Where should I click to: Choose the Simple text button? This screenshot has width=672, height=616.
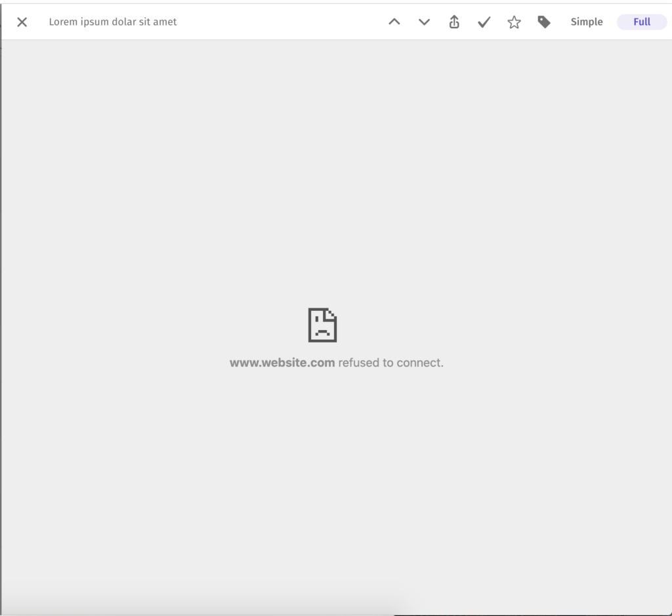[x=586, y=22]
